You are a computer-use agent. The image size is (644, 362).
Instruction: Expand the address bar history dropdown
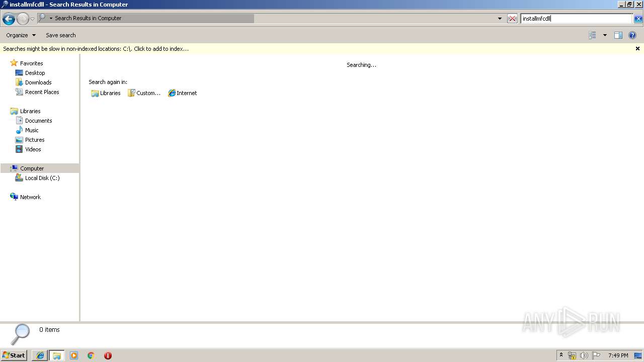[500, 19]
